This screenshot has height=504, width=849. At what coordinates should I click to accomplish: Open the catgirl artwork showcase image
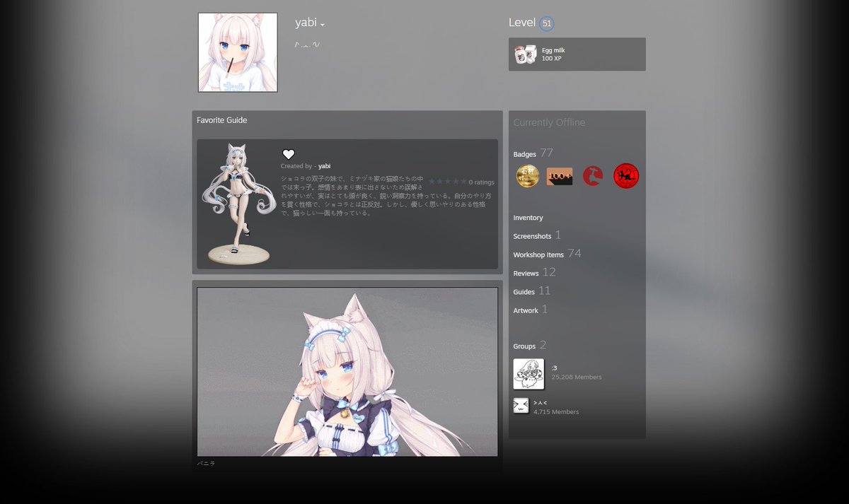coord(347,372)
